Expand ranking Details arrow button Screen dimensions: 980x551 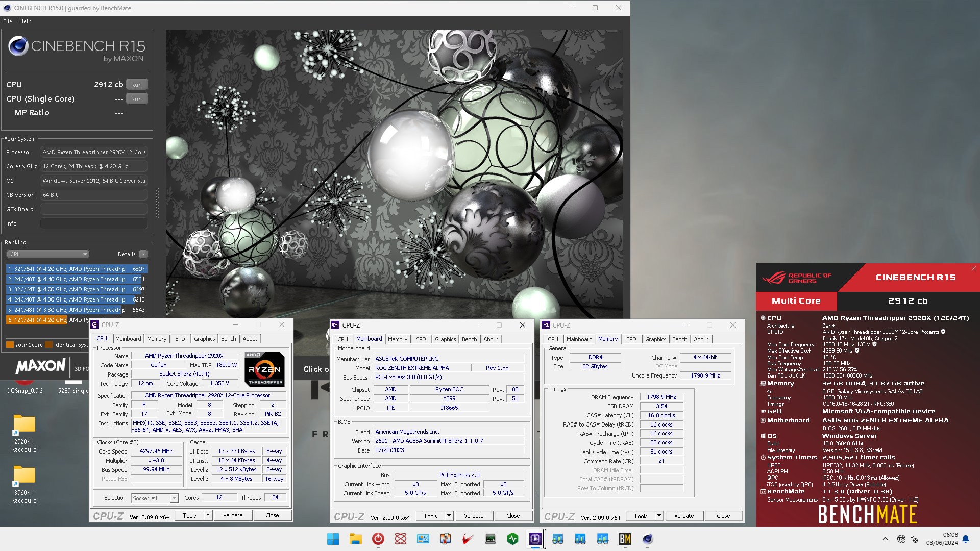[143, 254]
